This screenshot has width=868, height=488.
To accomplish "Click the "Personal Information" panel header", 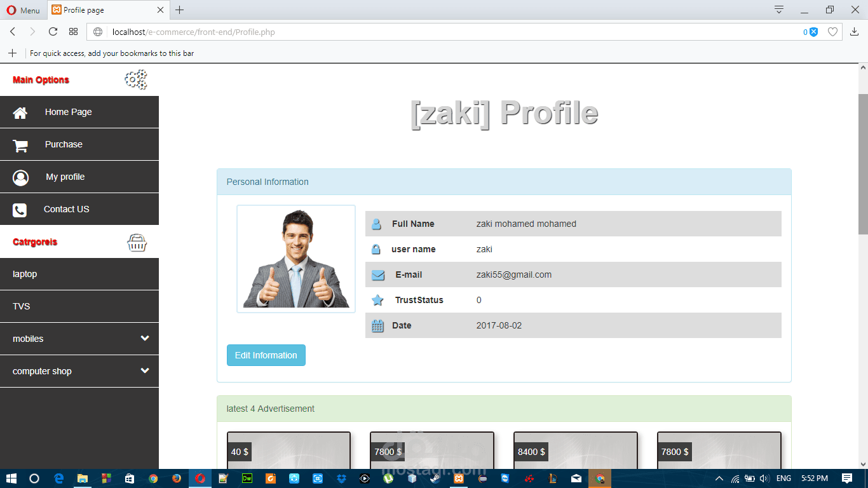I will (x=504, y=182).
